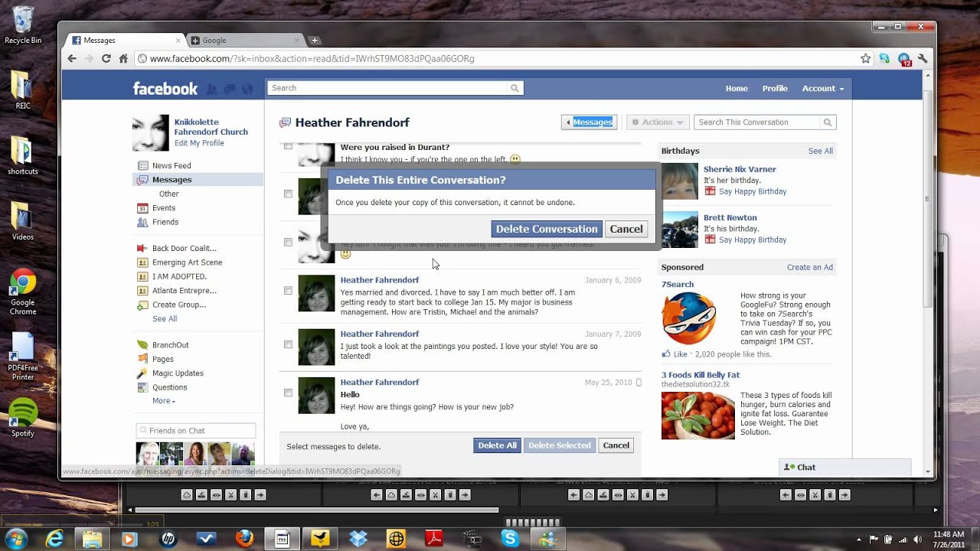Image resolution: width=980 pixels, height=551 pixels.
Task: Go to Profile in the Facebook header
Action: click(775, 89)
